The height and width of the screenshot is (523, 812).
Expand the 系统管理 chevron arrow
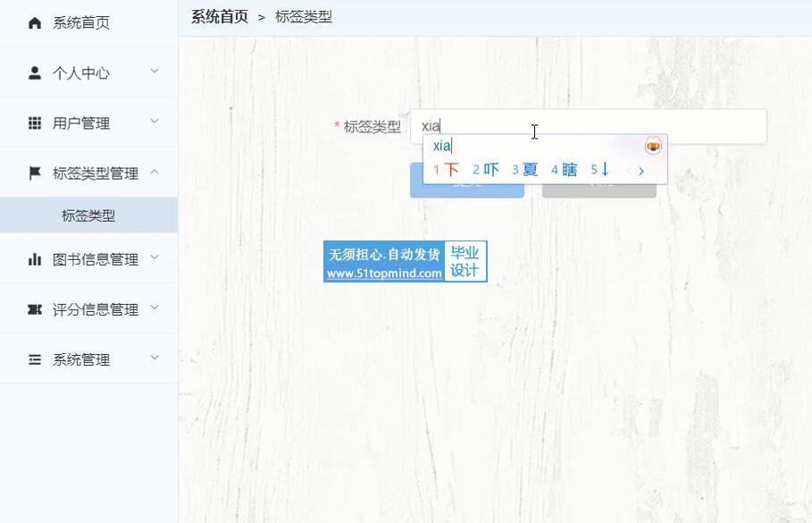[155, 358]
